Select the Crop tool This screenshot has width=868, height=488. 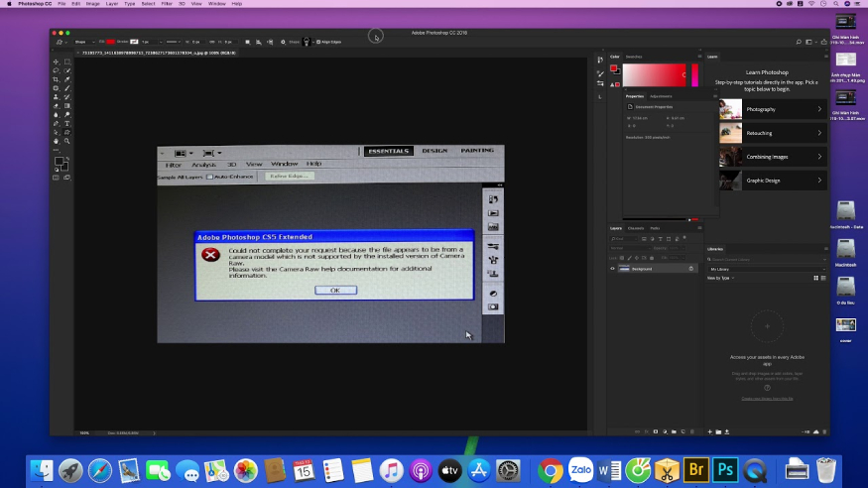[56, 79]
